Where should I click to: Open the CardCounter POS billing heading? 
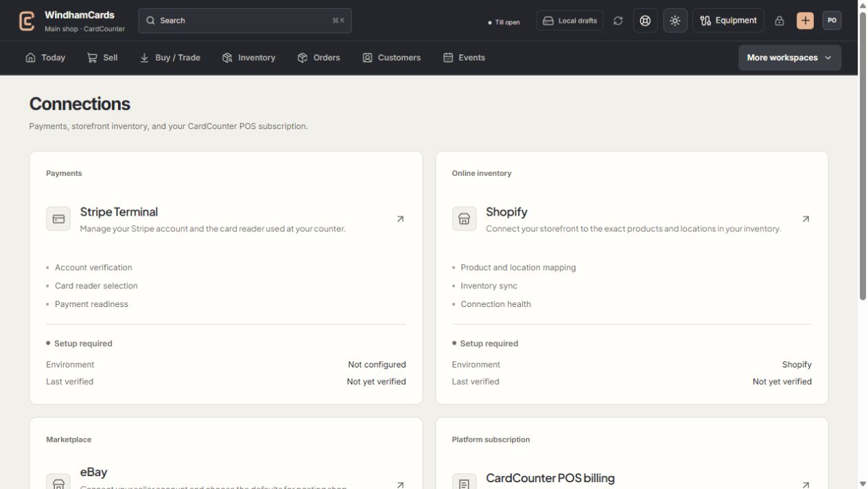[x=550, y=478]
